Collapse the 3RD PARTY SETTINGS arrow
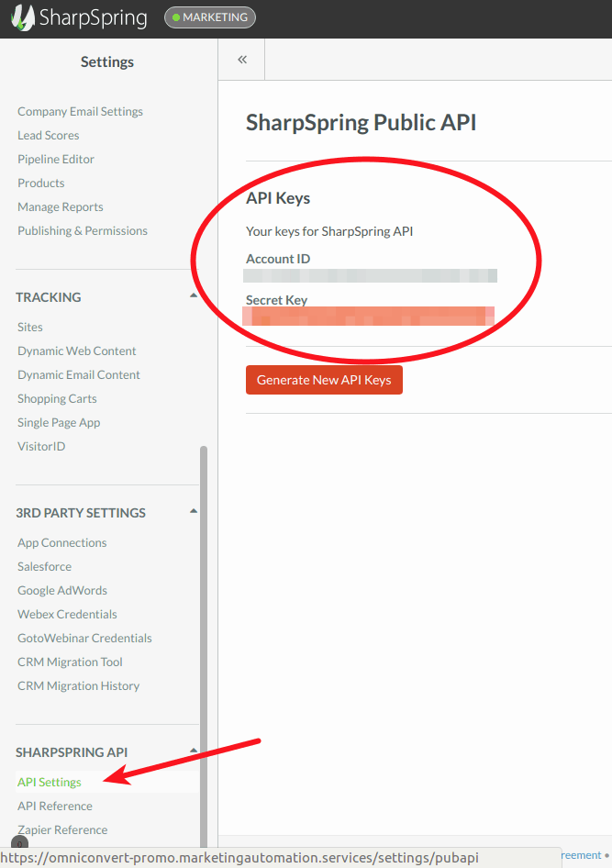612x868 pixels. (193, 511)
